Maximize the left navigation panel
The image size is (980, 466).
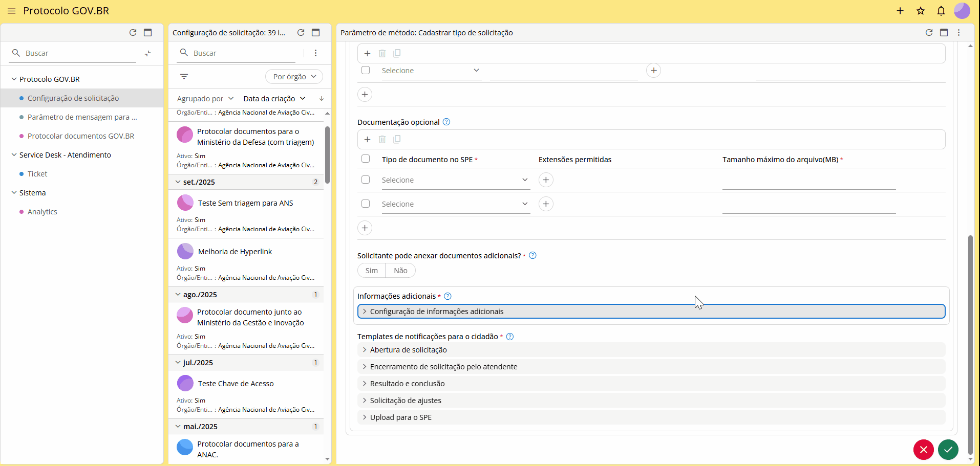point(148,32)
